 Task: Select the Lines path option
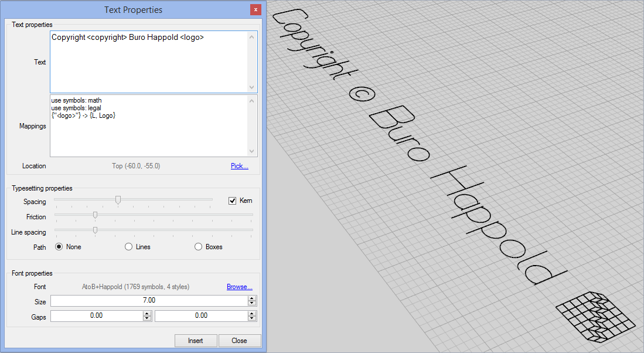pos(128,247)
